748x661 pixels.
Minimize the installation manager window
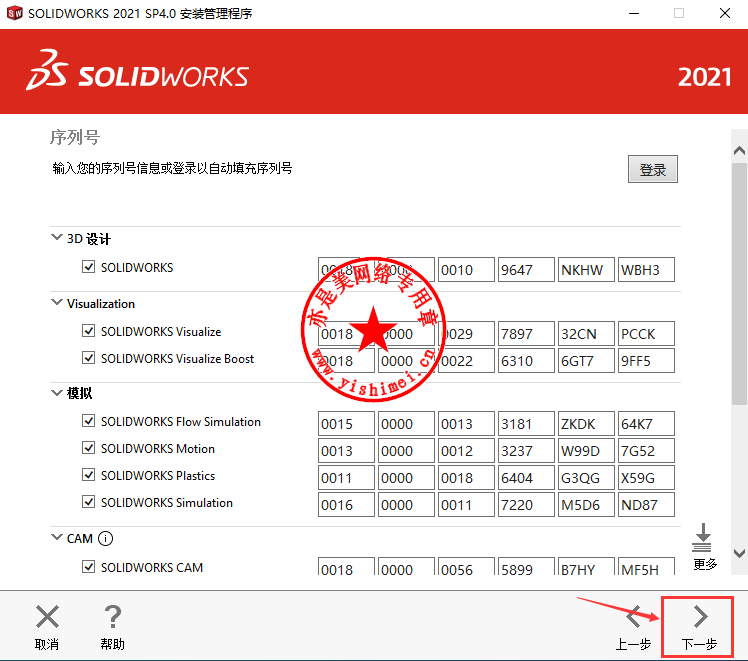[634, 13]
